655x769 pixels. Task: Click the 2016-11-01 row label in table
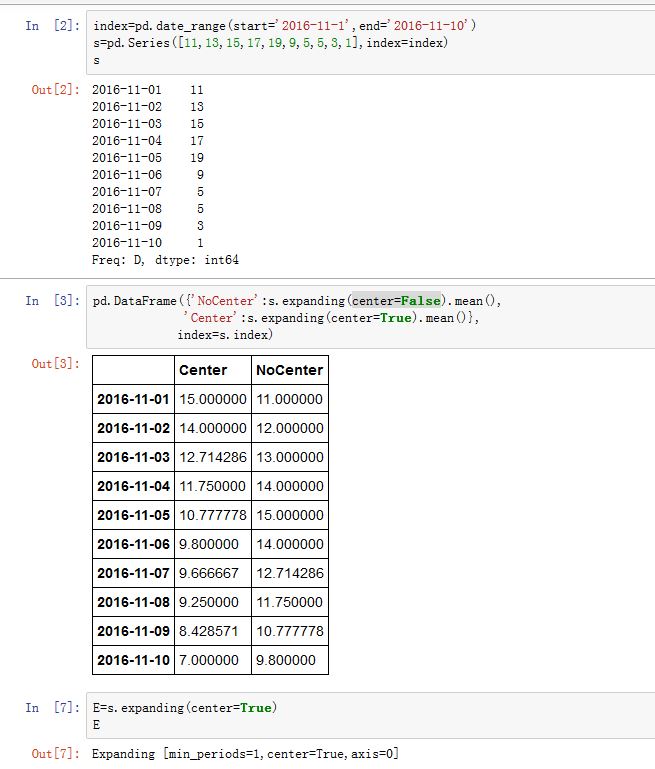[131, 399]
